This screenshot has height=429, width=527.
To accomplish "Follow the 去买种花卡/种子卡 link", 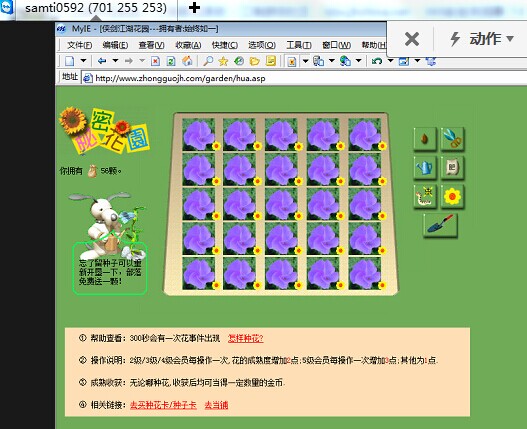I will click(x=163, y=405).
